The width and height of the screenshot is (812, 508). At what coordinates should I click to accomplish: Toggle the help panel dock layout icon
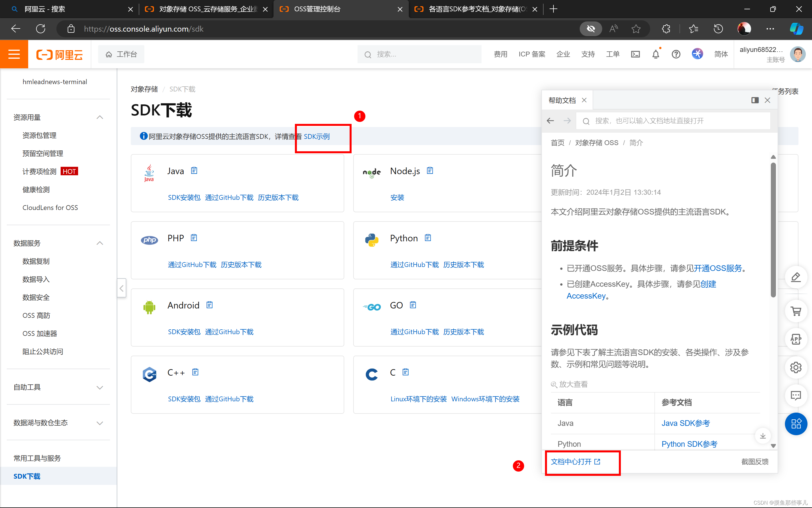754,100
